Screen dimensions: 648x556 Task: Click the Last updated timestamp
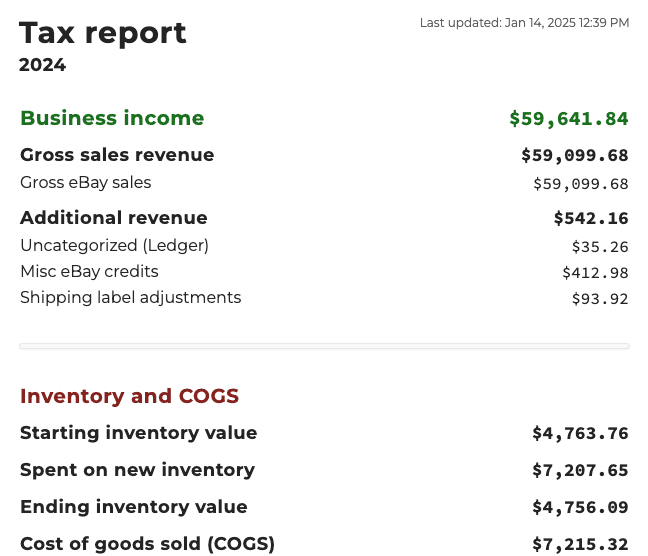click(524, 23)
